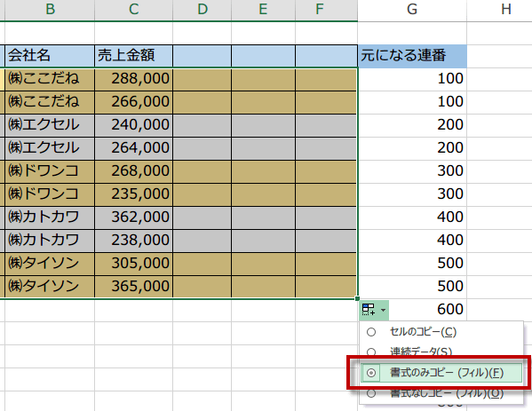Expand the Auto Fill Options dropdown arrow

tap(383, 310)
